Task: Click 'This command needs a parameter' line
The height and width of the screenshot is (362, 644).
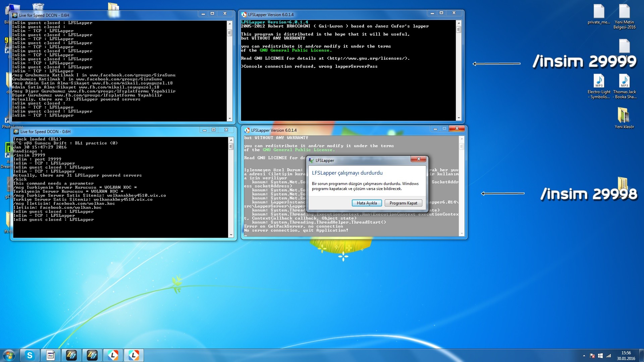Action: tap(53, 183)
